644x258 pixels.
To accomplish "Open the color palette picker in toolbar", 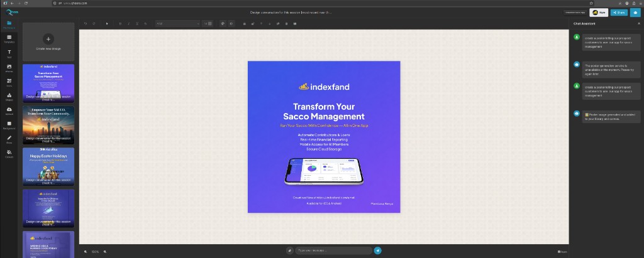I will tap(223, 24).
